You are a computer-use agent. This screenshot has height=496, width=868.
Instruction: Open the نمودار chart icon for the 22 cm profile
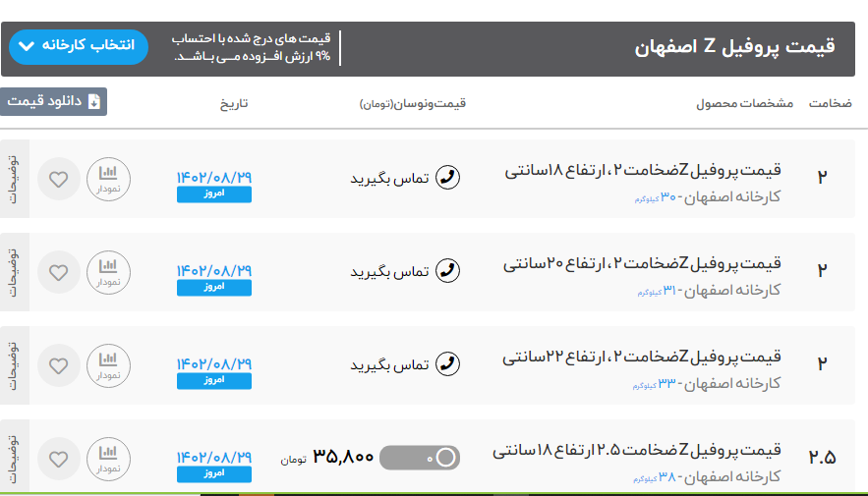coord(108,364)
